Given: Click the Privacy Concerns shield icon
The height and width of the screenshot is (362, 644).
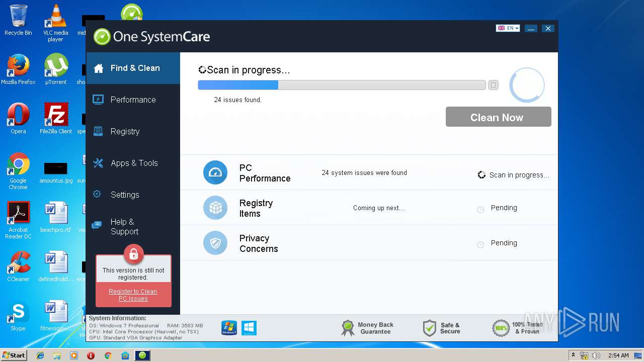Looking at the screenshot, I should pyautogui.click(x=215, y=243).
